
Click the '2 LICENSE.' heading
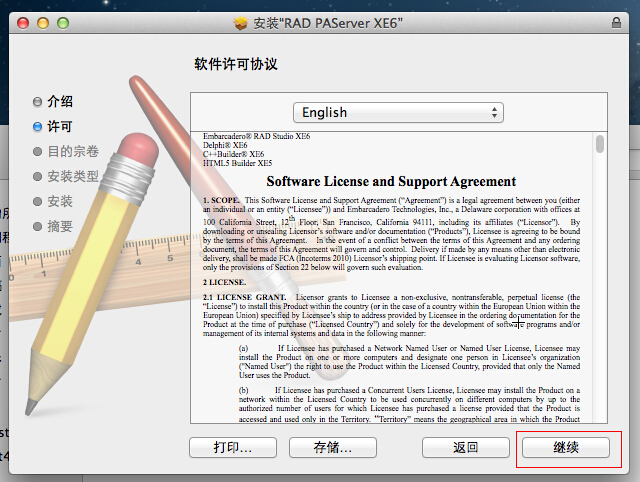[224, 282]
